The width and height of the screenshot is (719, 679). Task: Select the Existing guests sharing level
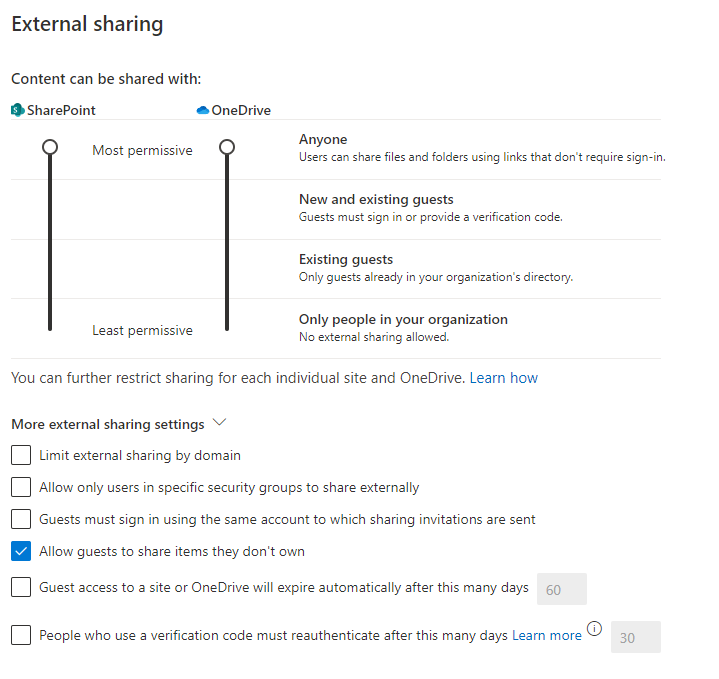pyautogui.click(x=346, y=259)
